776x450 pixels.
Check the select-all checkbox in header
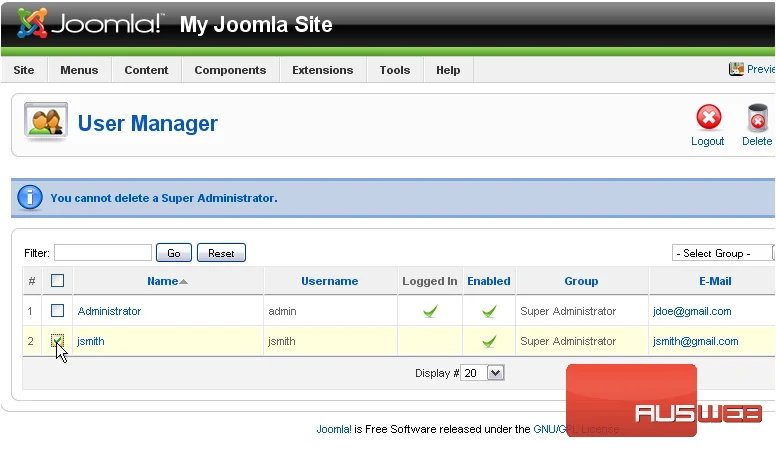pyautogui.click(x=57, y=281)
